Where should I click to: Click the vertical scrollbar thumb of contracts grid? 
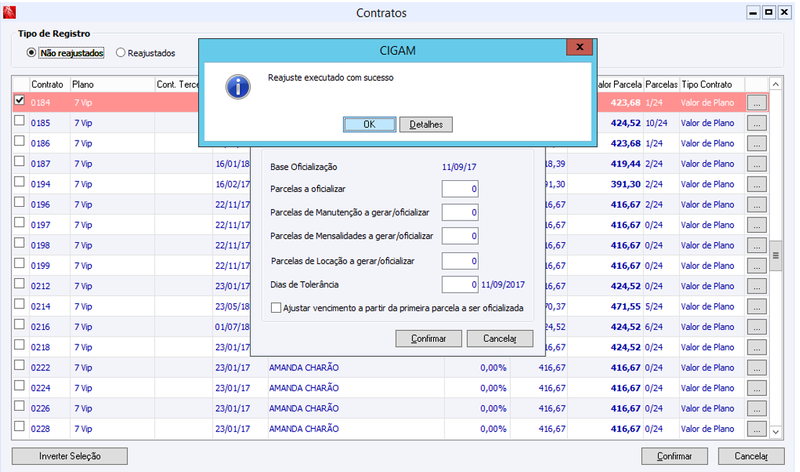pos(776,255)
